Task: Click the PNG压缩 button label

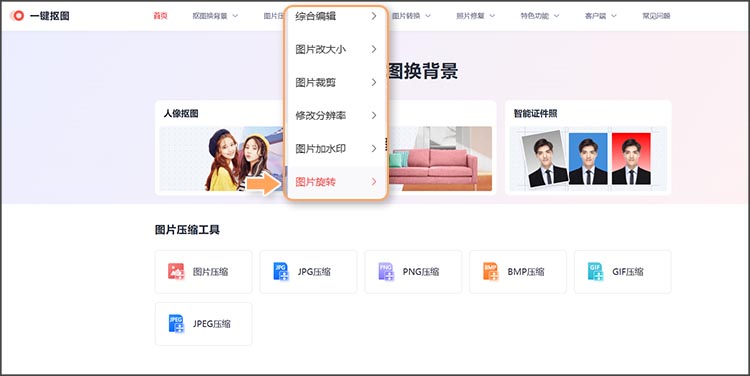Action: coord(421,272)
